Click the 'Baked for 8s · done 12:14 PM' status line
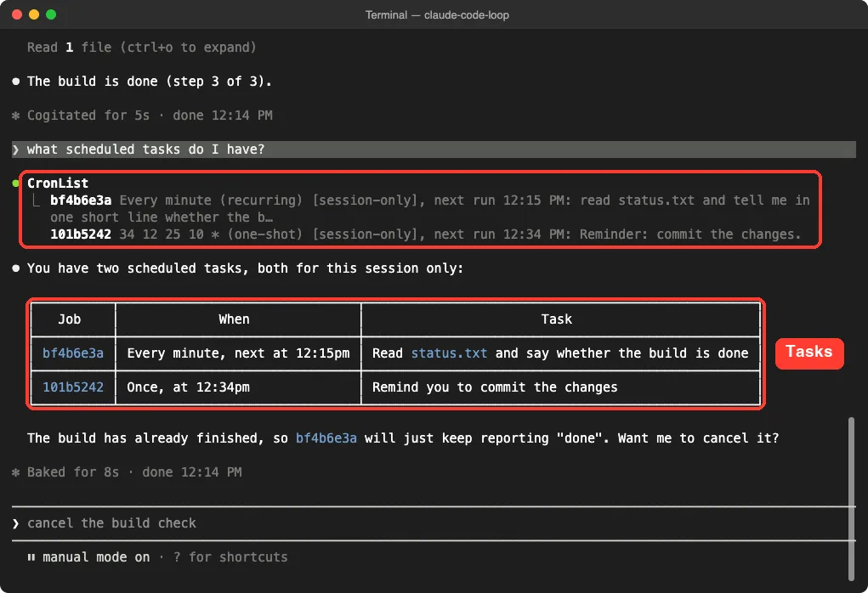The width and height of the screenshot is (868, 593). click(134, 472)
